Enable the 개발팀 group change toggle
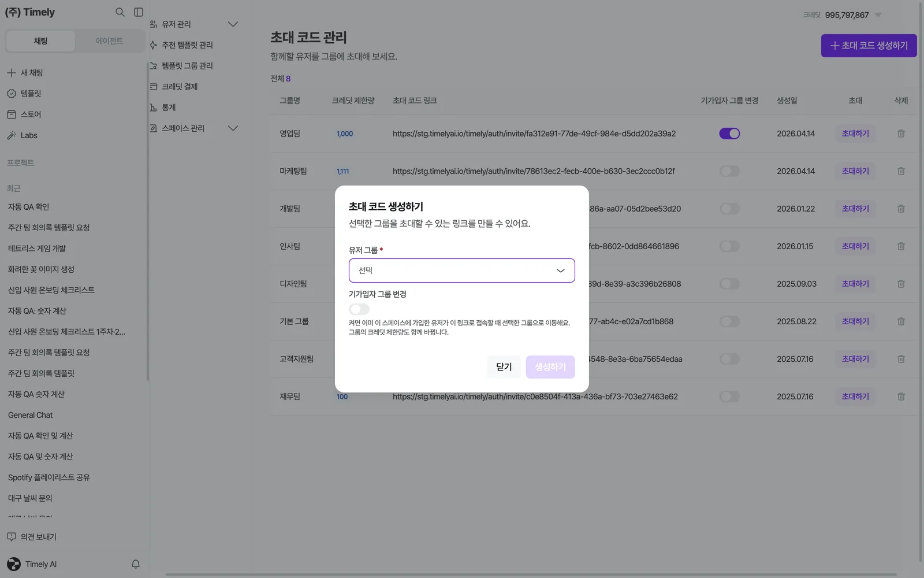The image size is (924, 578). point(729,209)
